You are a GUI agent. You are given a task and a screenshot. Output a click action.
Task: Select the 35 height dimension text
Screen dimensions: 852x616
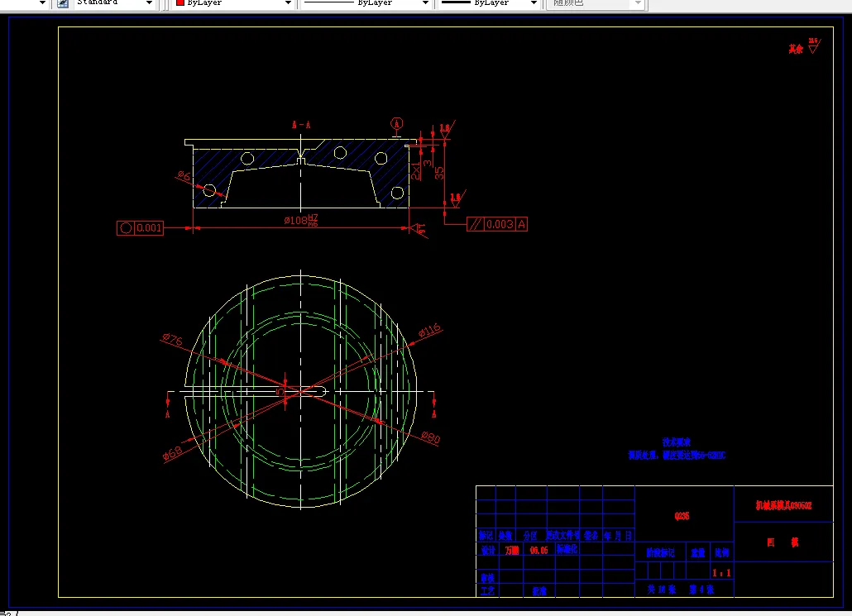point(439,174)
